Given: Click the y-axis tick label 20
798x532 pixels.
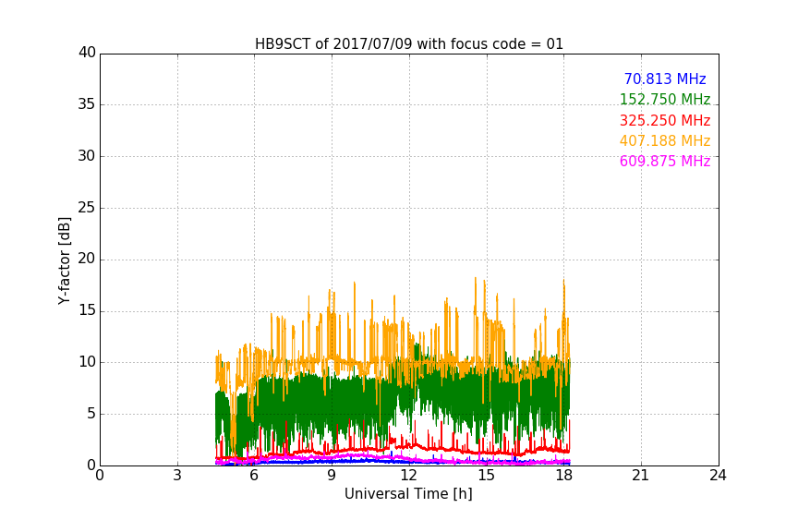Looking at the screenshot, I should click(87, 259).
